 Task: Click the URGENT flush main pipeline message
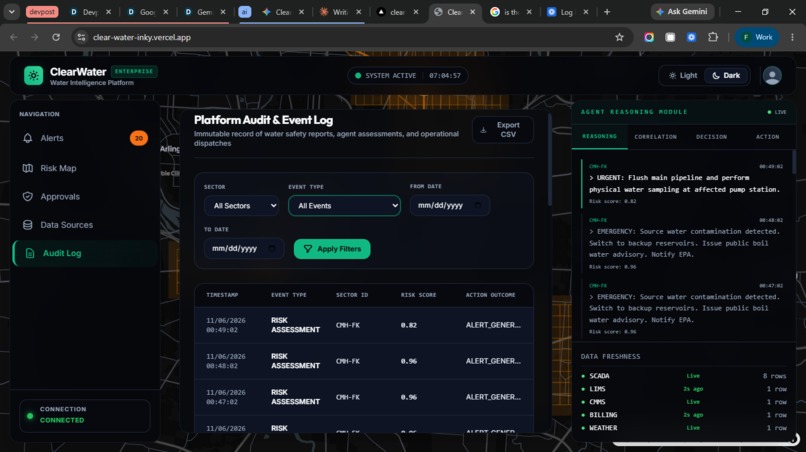click(x=684, y=184)
